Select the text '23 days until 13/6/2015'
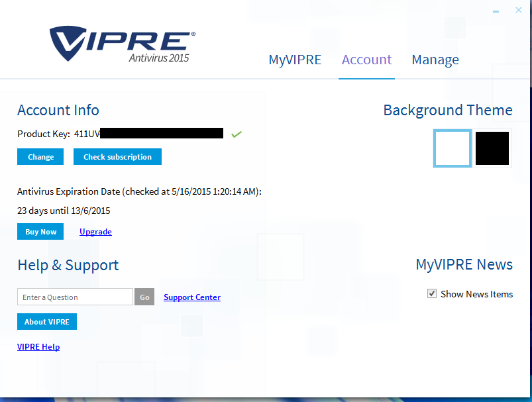 coord(64,211)
